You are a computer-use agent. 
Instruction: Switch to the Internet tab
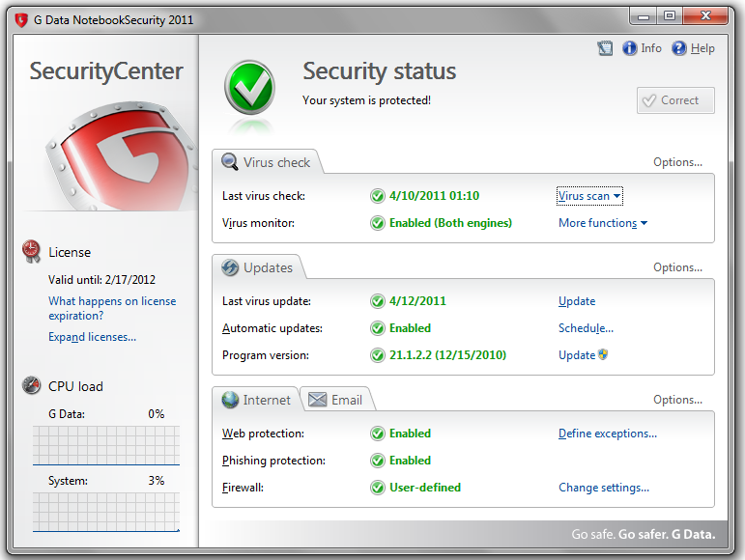coord(256,400)
